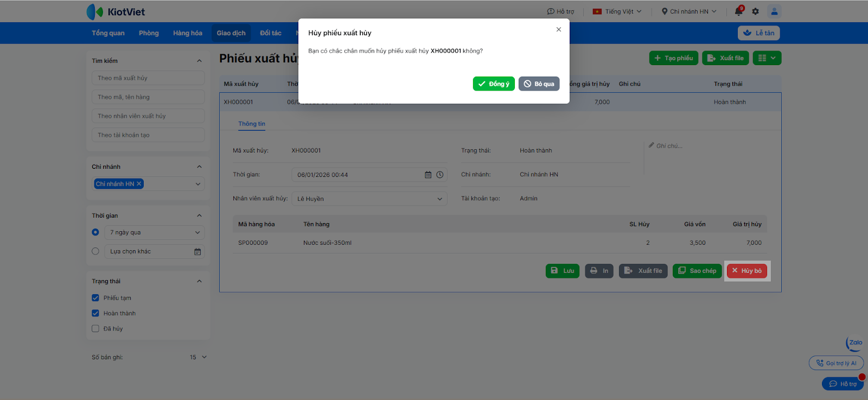The image size is (868, 400).
Task: Select the 7 ngày qua radio button
Action: [x=95, y=232]
